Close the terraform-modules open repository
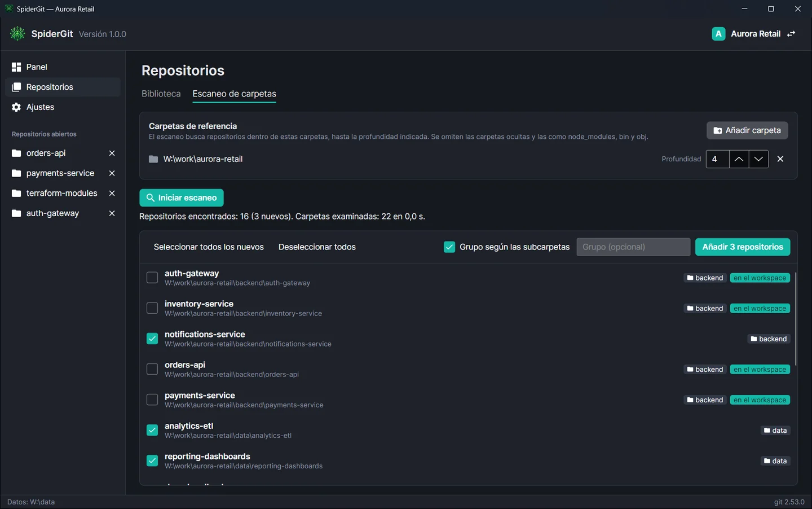 pos(112,194)
